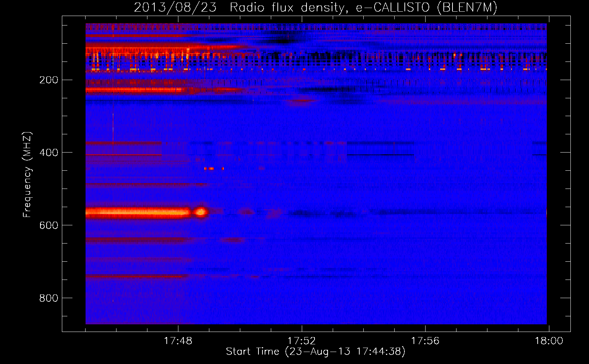Click the 200 frequency tick label

tap(49, 80)
